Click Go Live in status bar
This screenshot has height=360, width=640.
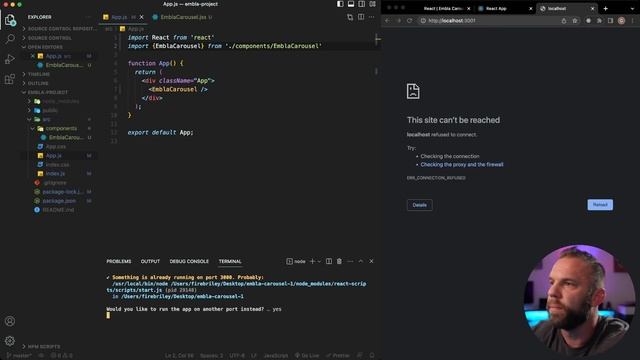pyautogui.click(x=307, y=356)
